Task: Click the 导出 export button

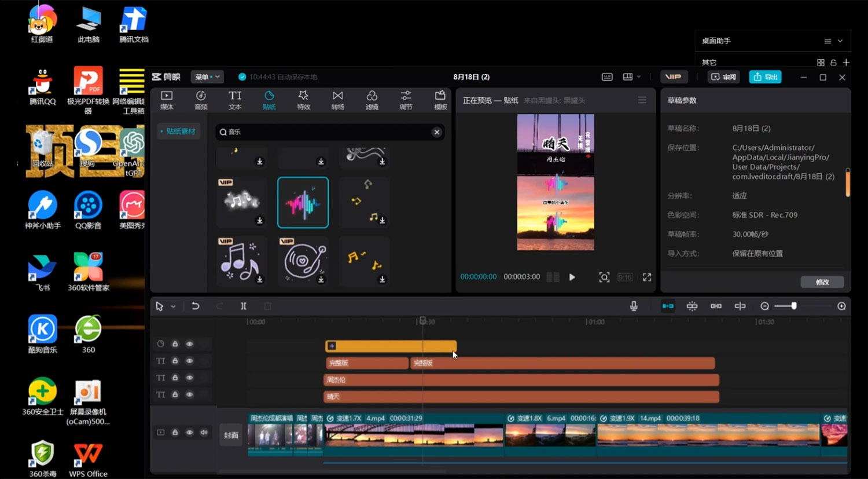Action: point(765,76)
